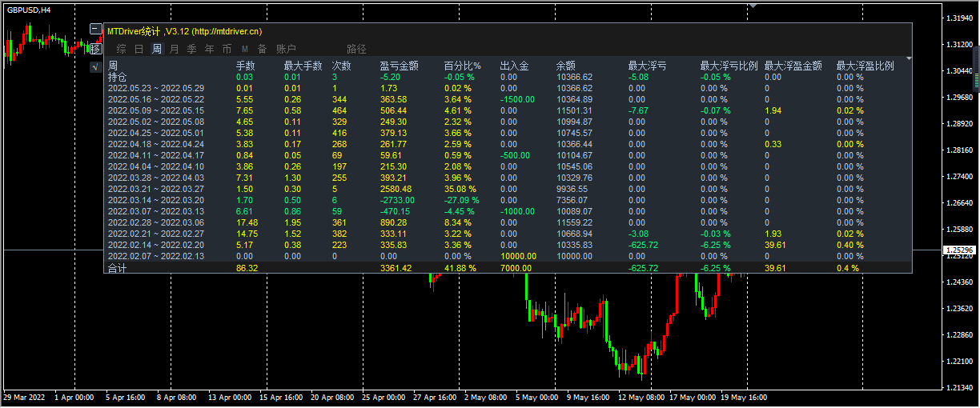Switch to the 综 summary tab
The width and height of the screenshot is (980, 408).
click(x=122, y=50)
